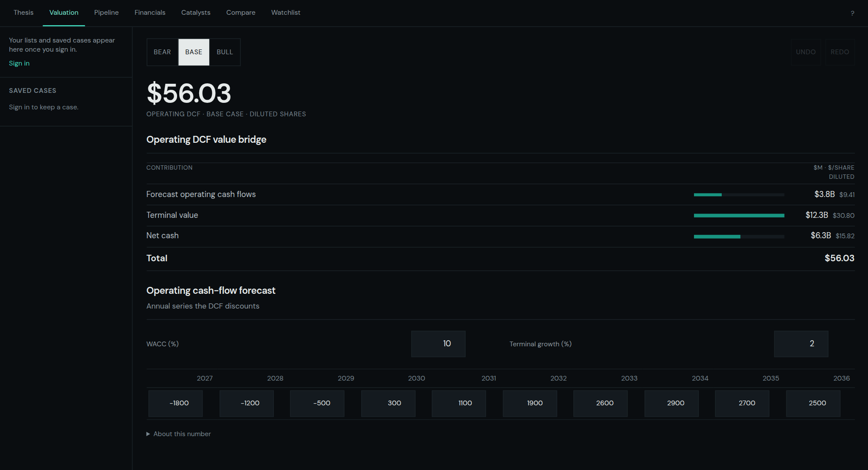Click the UNDO button
Viewport: 868px width, 470px height.
(x=806, y=52)
